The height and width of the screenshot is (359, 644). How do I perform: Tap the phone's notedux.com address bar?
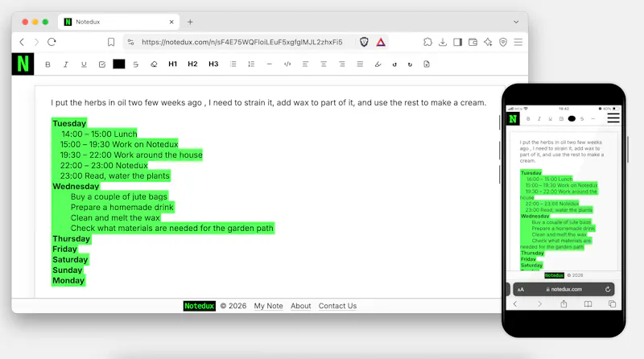coord(564,289)
